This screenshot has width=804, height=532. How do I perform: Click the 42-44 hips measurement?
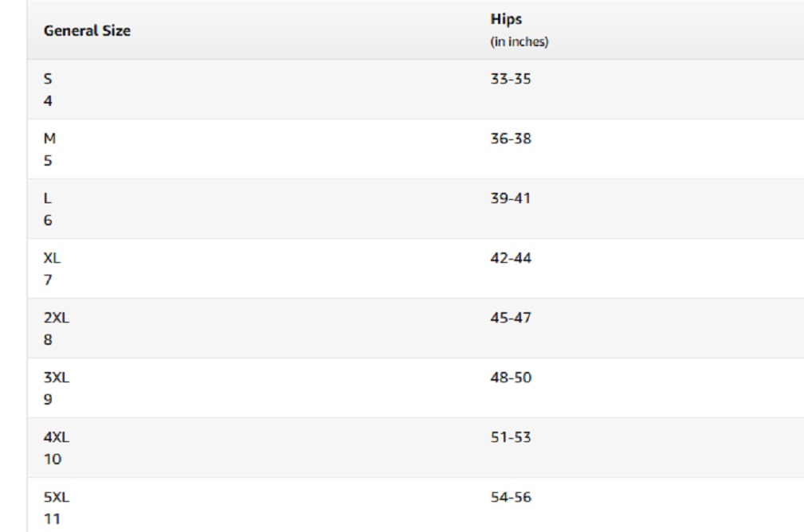click(511, 259)
